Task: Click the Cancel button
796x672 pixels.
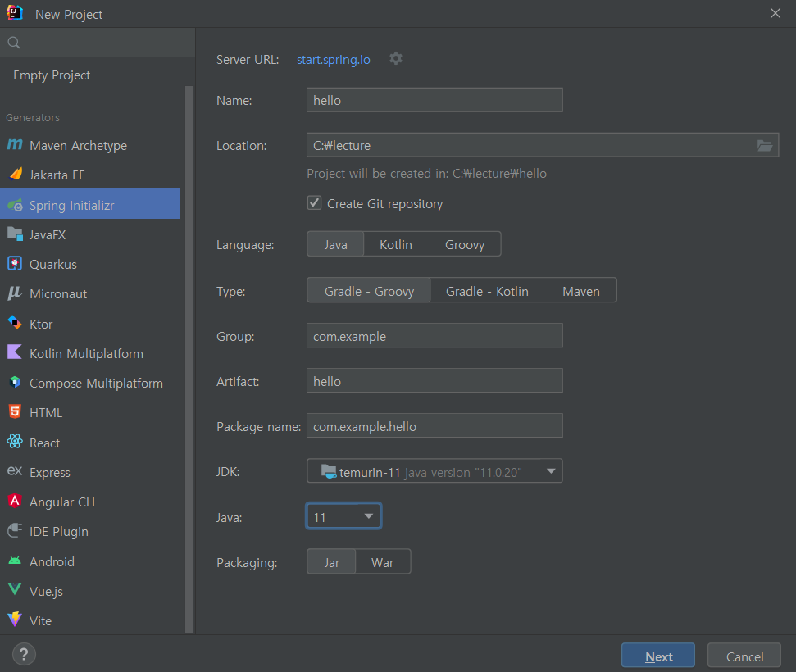Action: (744, 656)
